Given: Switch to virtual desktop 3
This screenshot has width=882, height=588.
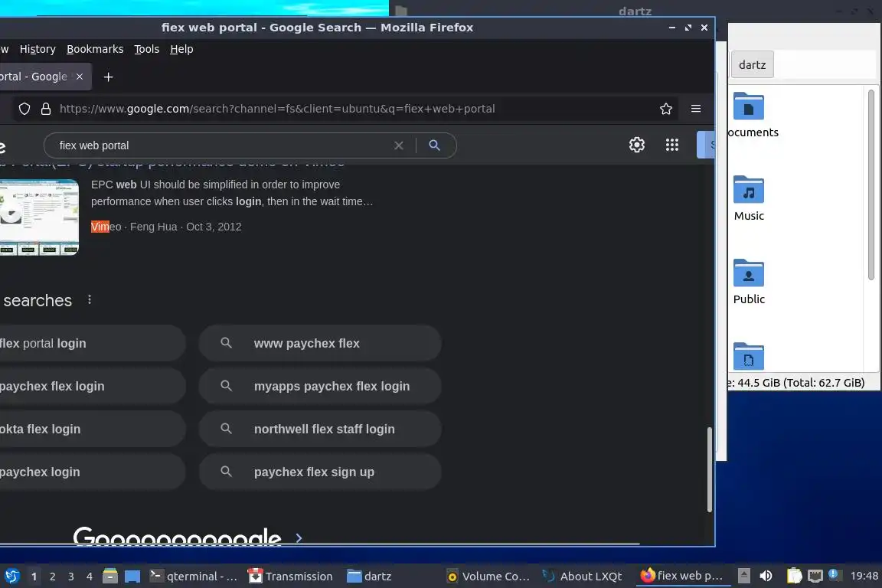Looking at the screenshot, I should click(x=71, y=577).
